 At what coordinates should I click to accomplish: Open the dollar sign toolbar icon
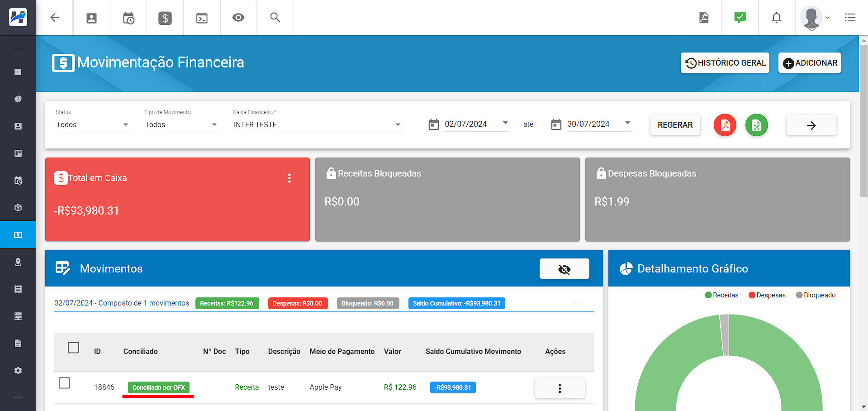[165, 18]
